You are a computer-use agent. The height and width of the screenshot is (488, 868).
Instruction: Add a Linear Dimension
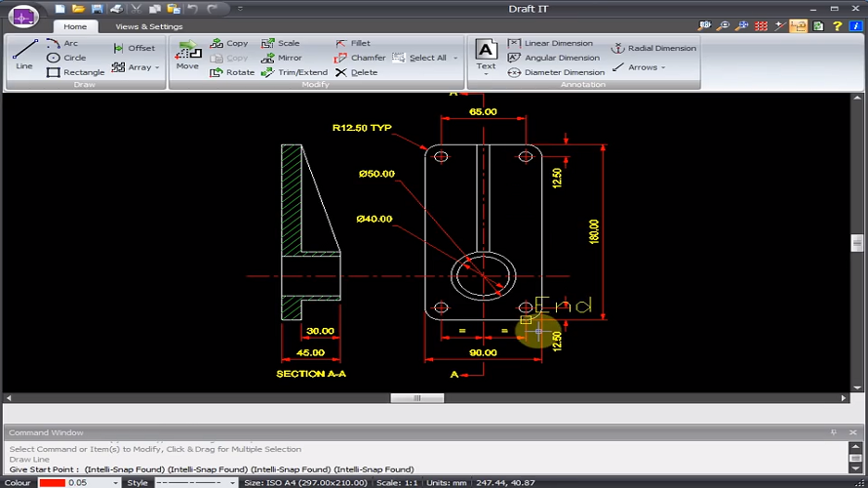(x=550, y=43)
